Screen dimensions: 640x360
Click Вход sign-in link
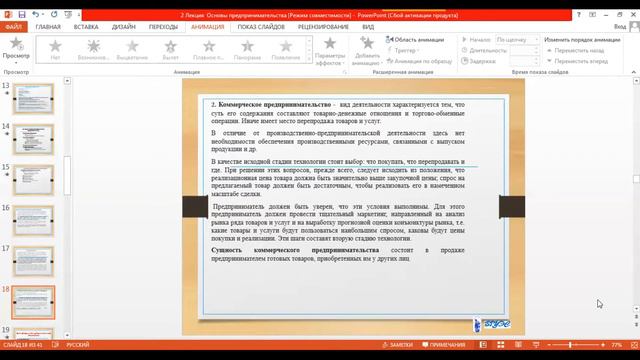(x=620, y=27)
